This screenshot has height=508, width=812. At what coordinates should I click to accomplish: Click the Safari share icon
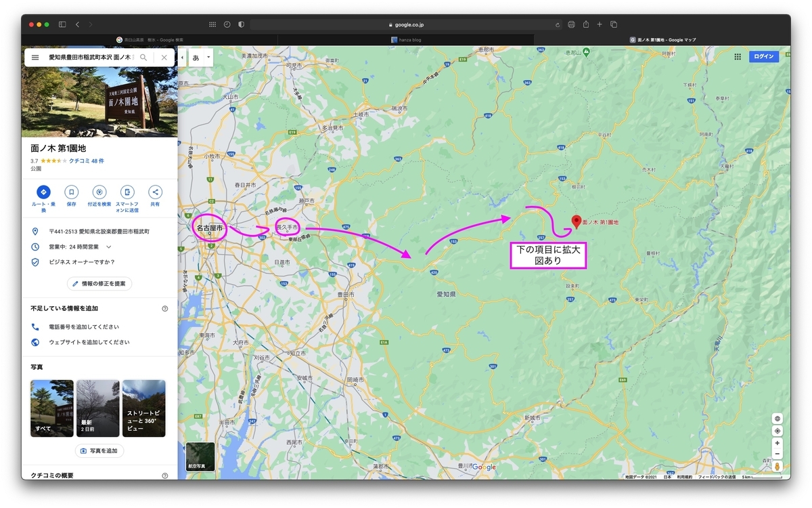586,24
